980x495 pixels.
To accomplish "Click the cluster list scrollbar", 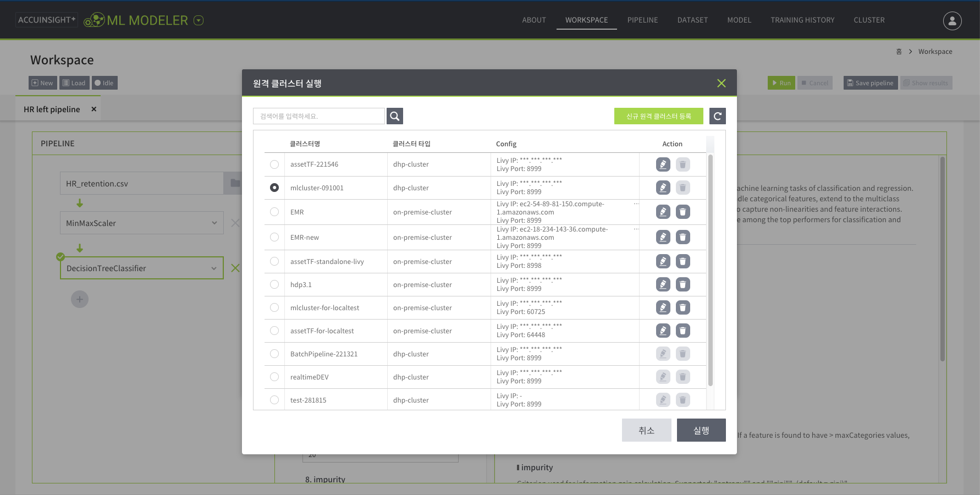I will click(x=711, y=270).
